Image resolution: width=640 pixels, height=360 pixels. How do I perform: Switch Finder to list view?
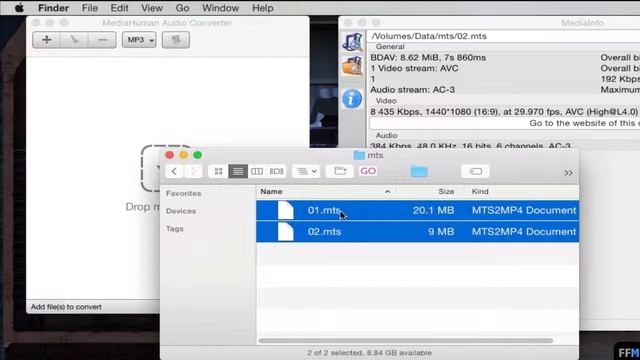coord(238,171)
